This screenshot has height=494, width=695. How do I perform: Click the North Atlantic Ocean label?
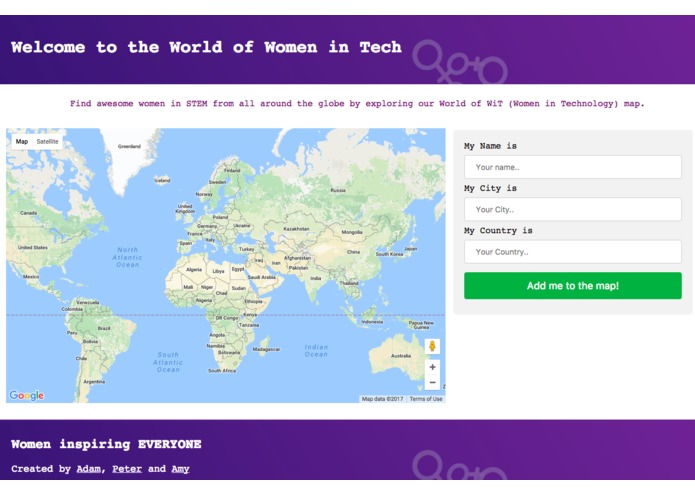coord(128,257)
